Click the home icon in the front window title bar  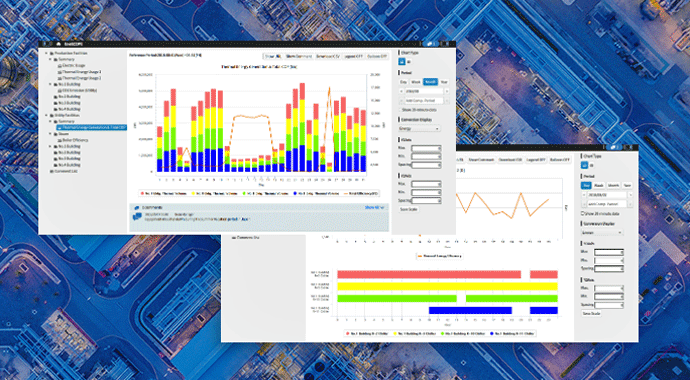click(x=59, y=44)
